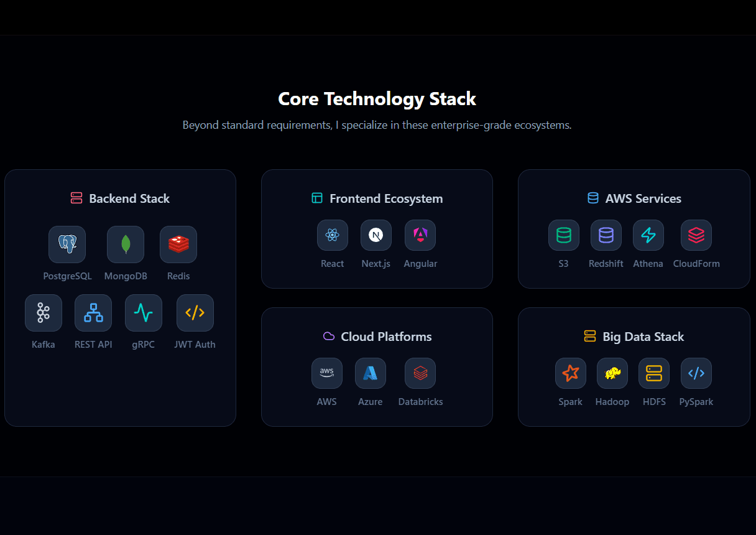This screenshot has width=756, height=535.
Task: Click layout icon beside Frontend Ecosystem heading
Action: (317, 198)
